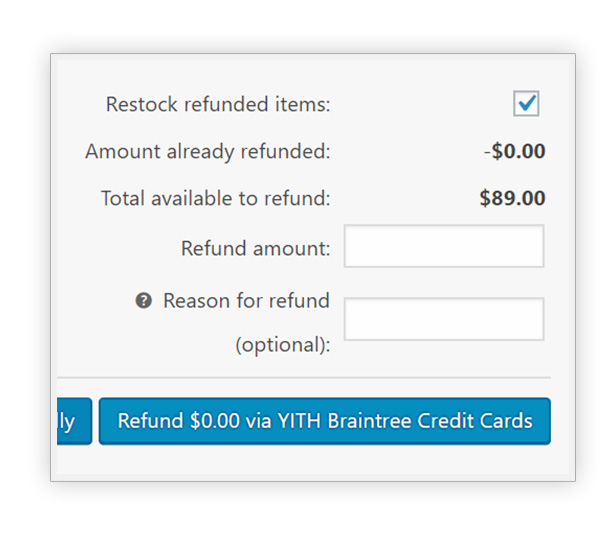
Task: Click the blue checkmark for restocking
Action: click(x=526, y=103)
